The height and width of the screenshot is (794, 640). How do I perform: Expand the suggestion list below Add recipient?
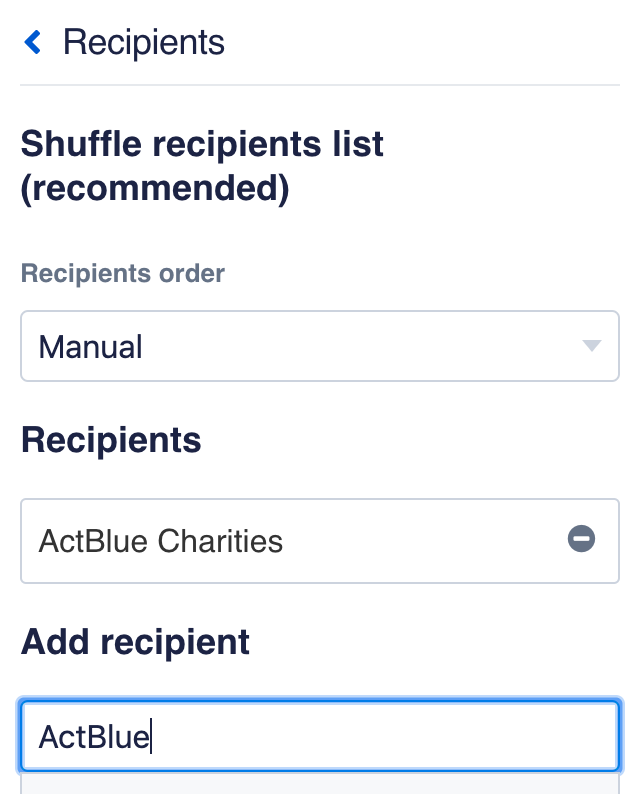[320, 783]
